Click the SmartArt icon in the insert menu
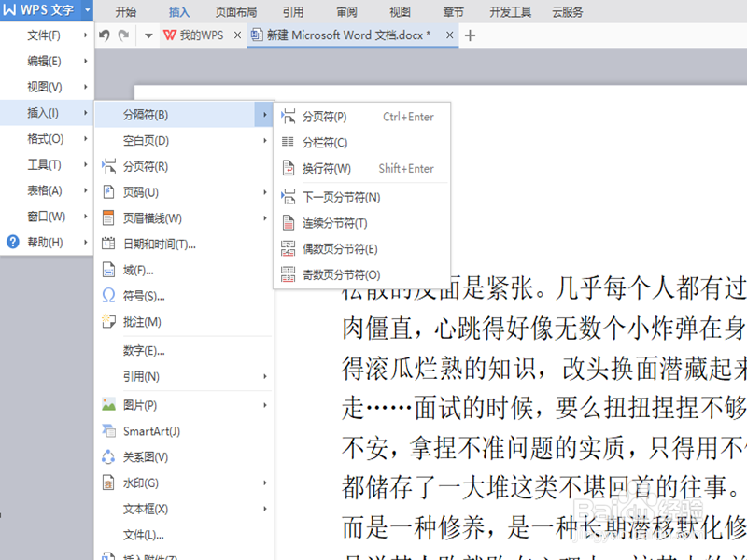747x560 pixels. 109,431
